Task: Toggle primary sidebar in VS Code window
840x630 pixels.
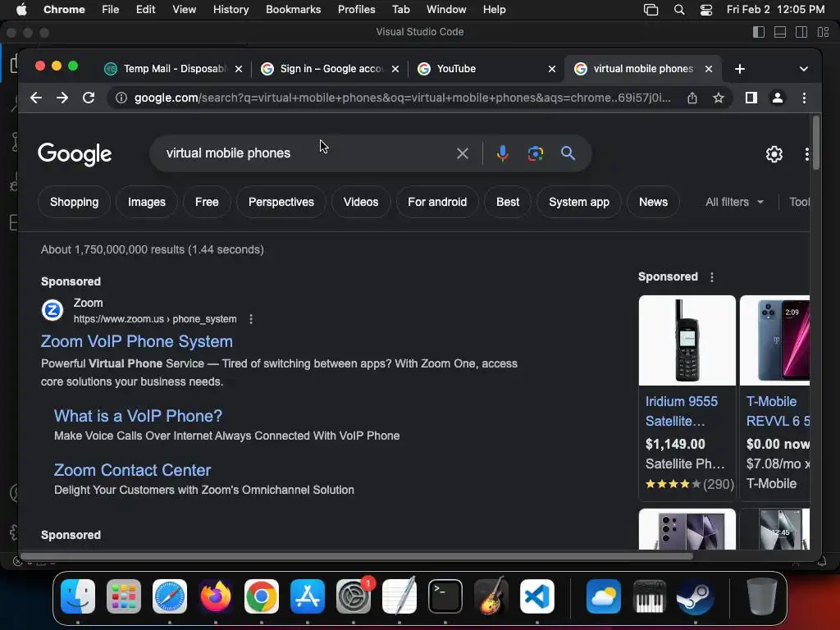Action: point(759,32)
